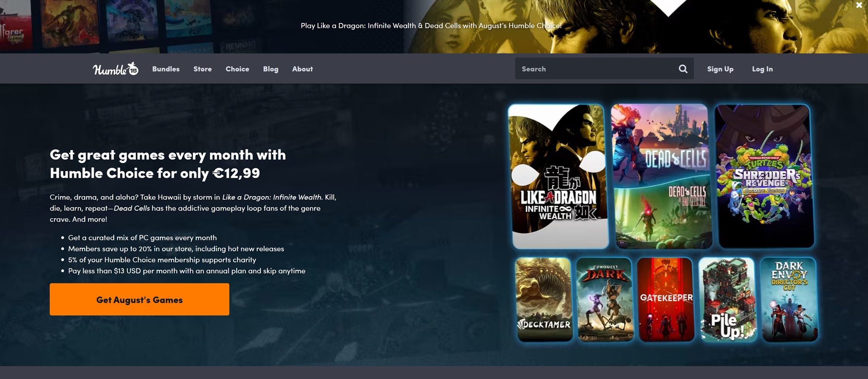Click the Humble Choice €12,99 headline

(x=168, y=163)
